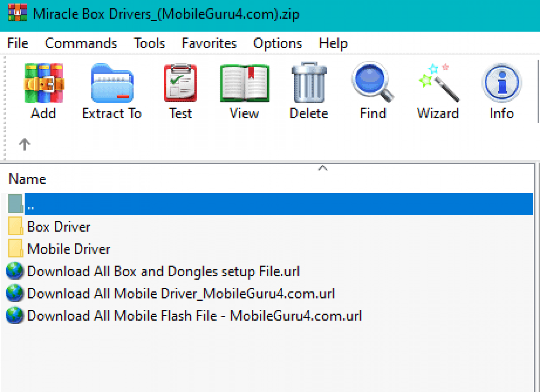Open the View file tool

click(x=244, y=90)
